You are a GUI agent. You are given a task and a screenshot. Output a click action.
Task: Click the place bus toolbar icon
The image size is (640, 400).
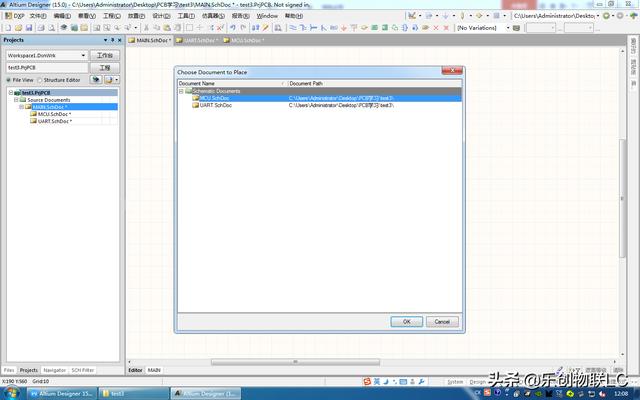[x=303, y=28]
